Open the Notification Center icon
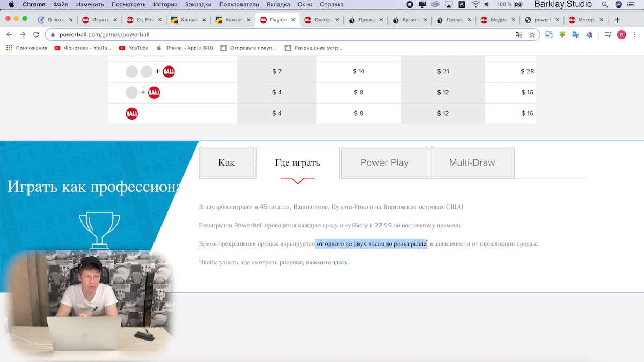The height and width of the screenshot is (362, 644). [632, 4]
